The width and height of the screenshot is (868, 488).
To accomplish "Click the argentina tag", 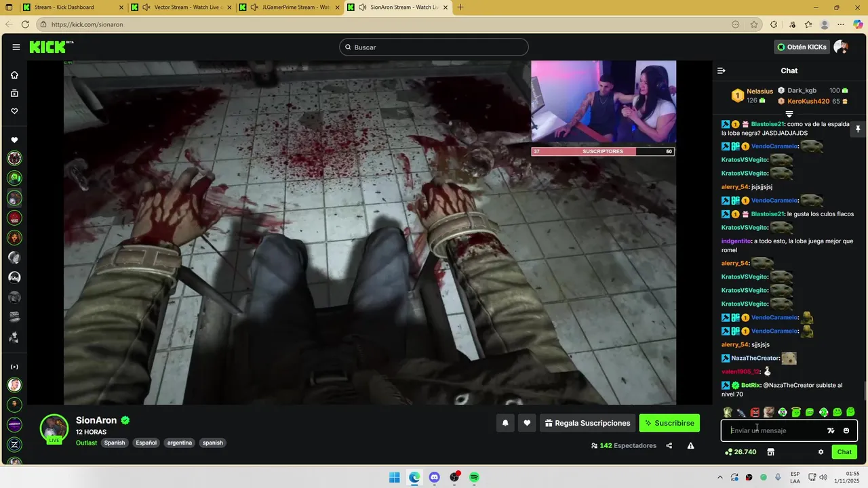I will coord(180,443).
